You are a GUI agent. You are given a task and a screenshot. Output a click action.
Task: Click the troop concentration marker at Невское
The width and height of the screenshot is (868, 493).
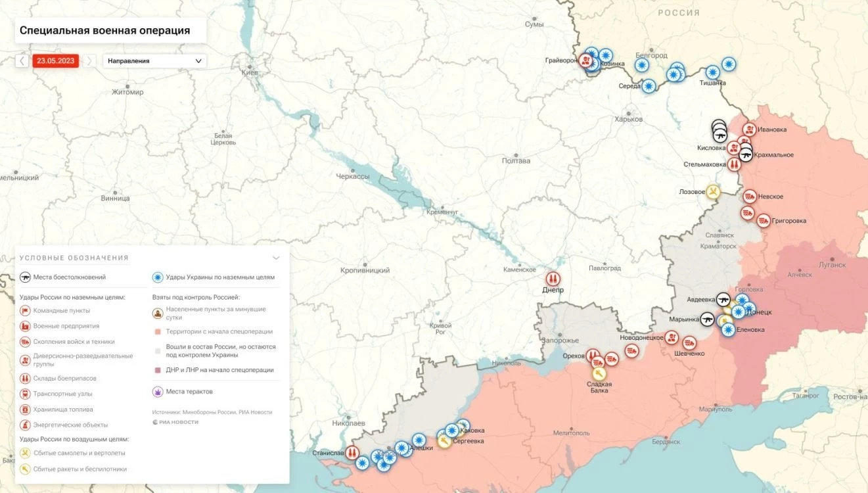tap(749, 196)
